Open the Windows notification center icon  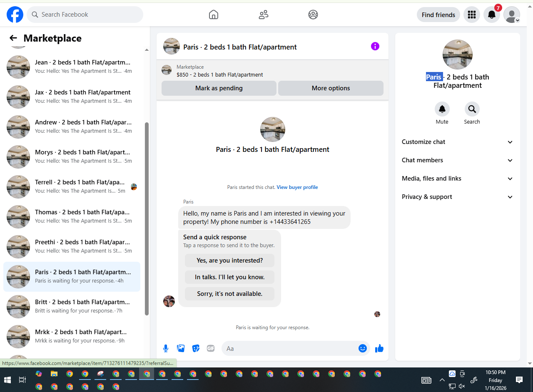(x=519, y=380)
